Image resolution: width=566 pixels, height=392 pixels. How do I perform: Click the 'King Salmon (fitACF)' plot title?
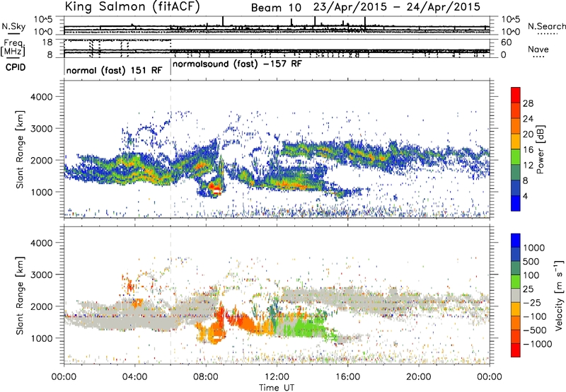pyautogui.click(x=132, y=7)
